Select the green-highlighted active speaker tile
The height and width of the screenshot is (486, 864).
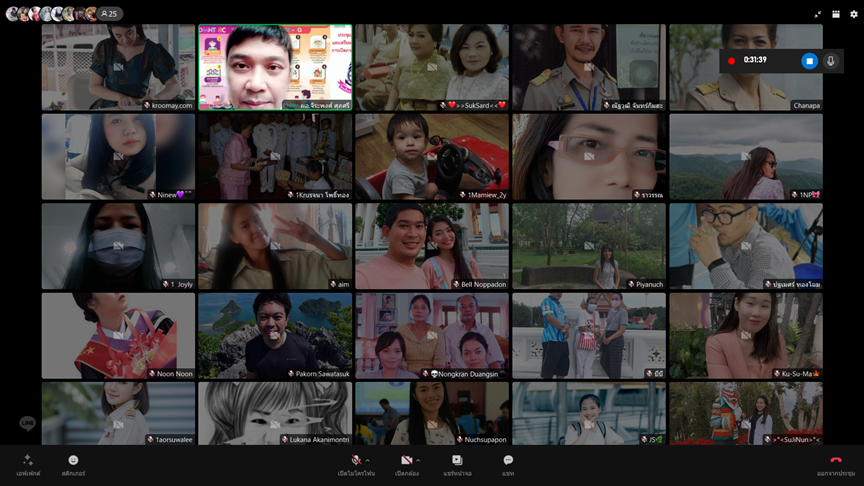click(275, 67)
